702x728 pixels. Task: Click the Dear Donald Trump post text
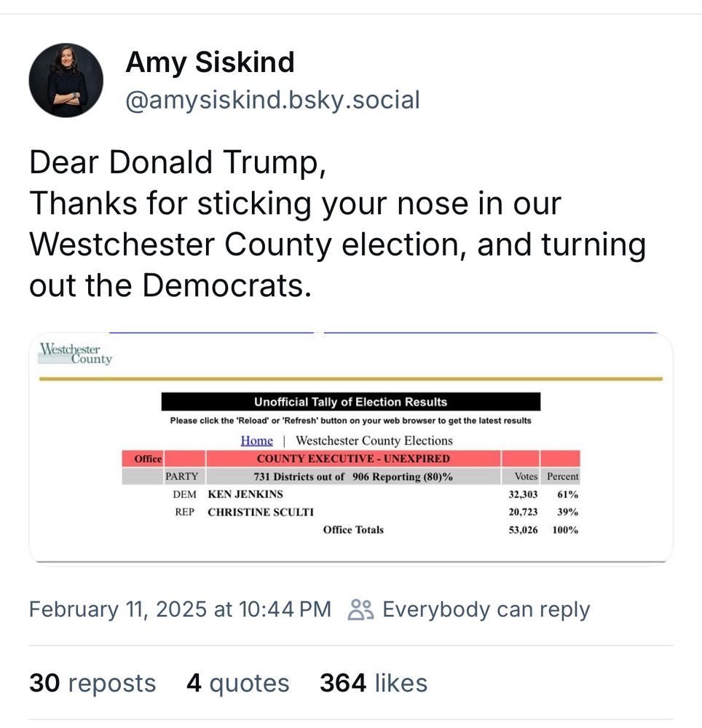[338, 223]
